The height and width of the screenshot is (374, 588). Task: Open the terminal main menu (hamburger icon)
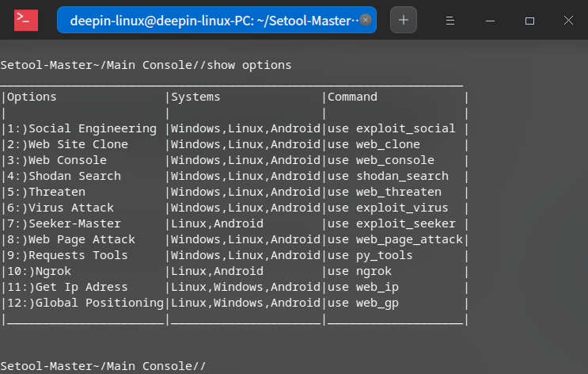click(x=449, y=21)
